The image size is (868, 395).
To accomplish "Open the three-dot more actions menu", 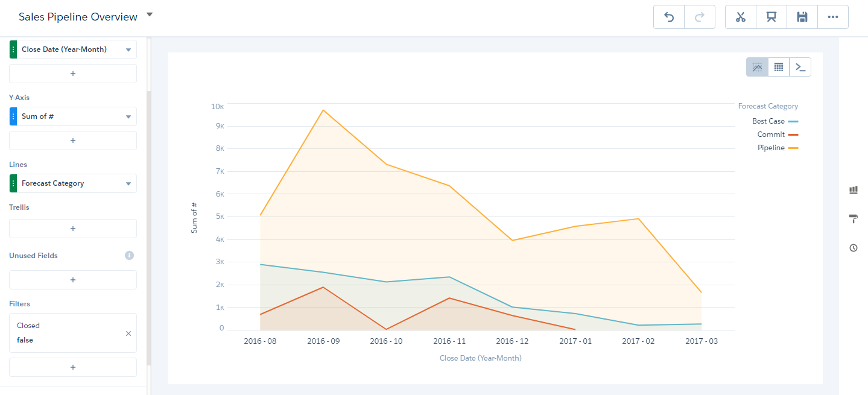I will [833, 17].
